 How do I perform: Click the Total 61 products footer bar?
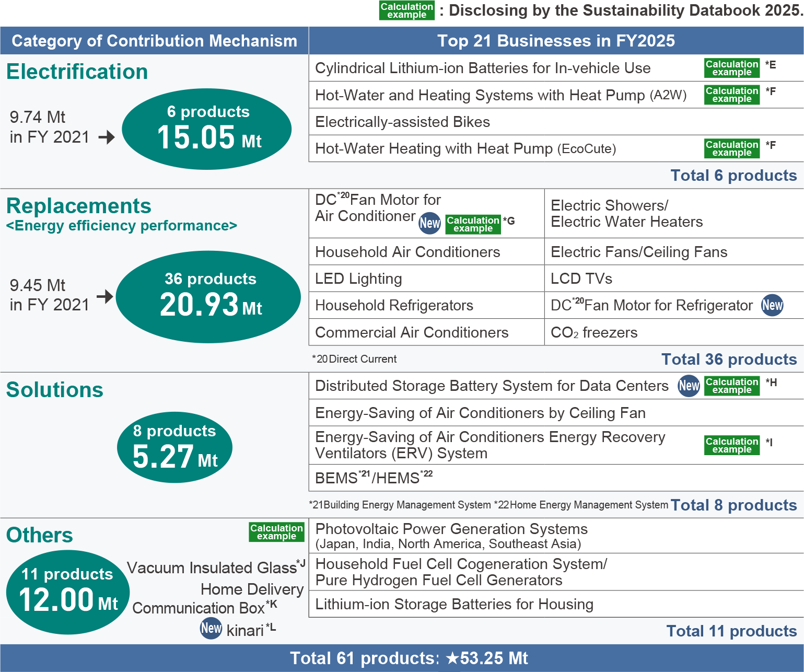pyautogui.click(x=402, y=658)
